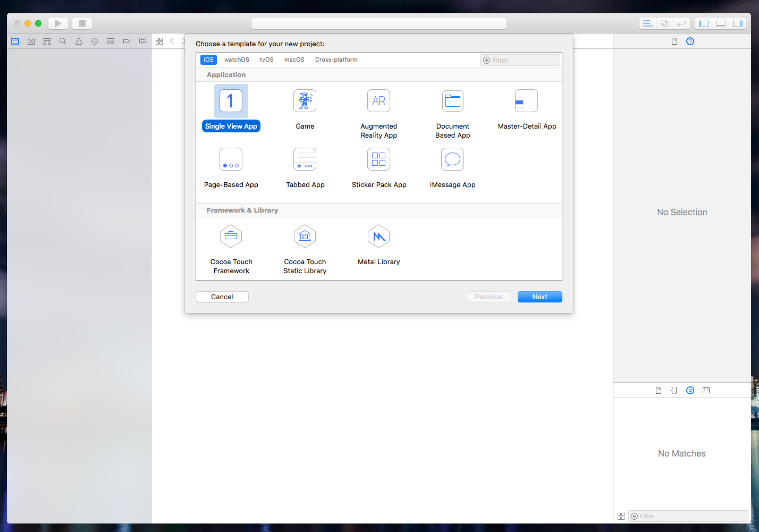Click the Stop button in toolbar
The height and width of the screenshot is (532, 759).
pos(82,23)
